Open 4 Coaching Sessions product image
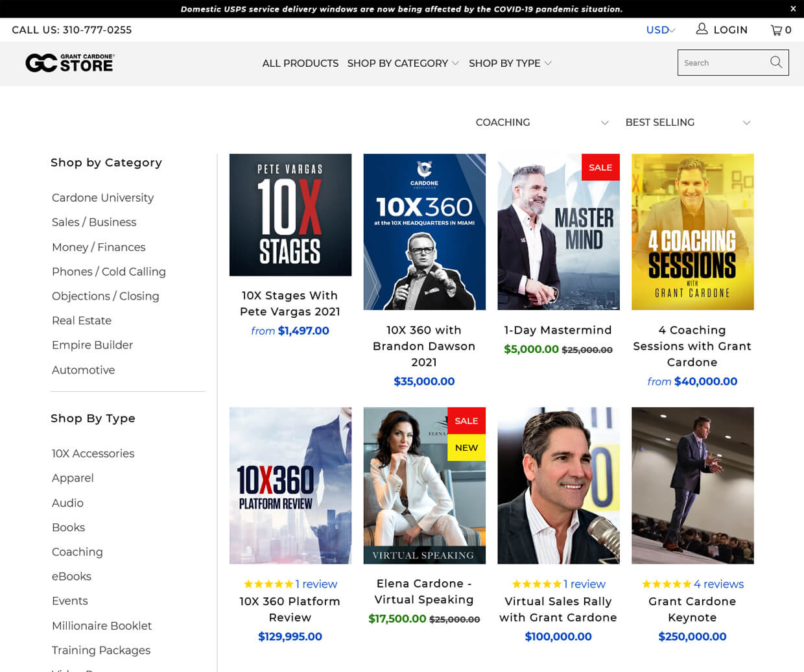Screen dimensions: 804x672 coord(692,232)
